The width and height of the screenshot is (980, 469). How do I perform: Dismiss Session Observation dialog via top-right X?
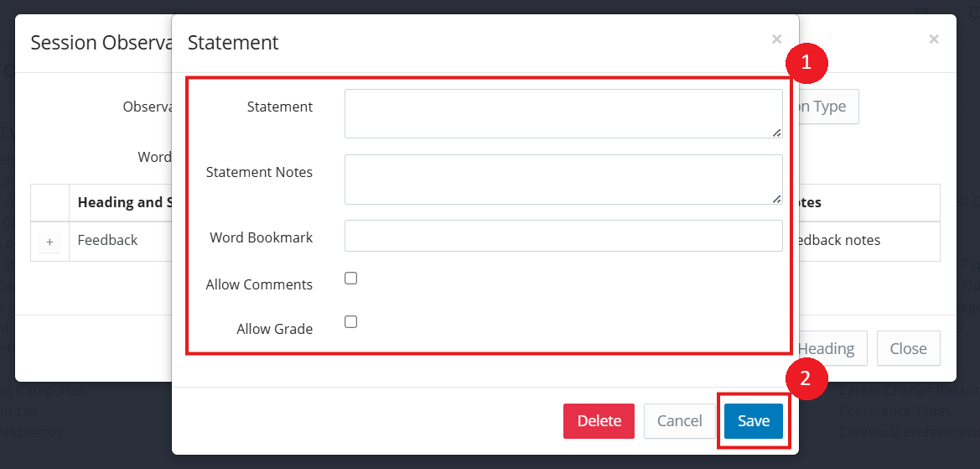pyautogui.click(x=934, y=39)
